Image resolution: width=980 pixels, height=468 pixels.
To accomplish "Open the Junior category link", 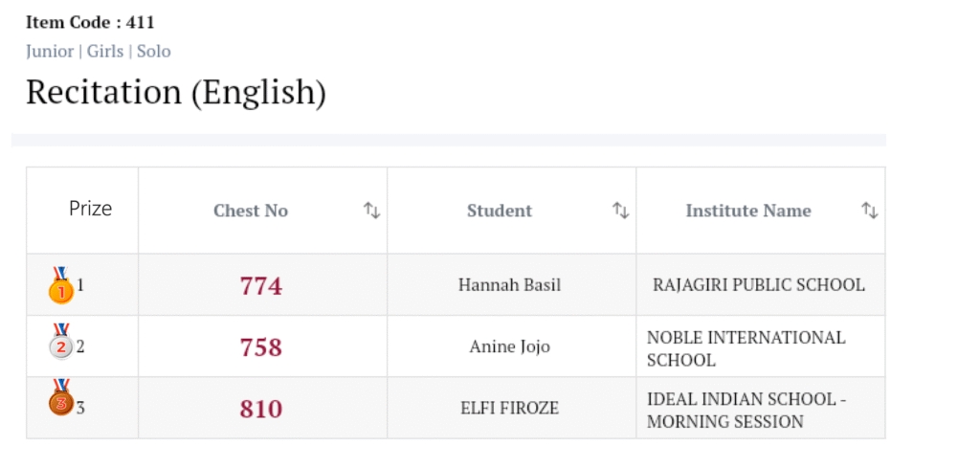I will point(50,52).
